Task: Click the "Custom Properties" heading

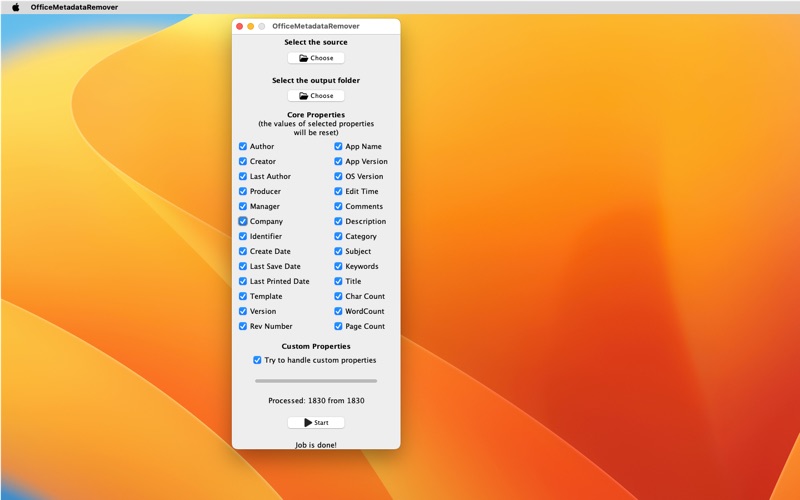Action: pos(316,346)
